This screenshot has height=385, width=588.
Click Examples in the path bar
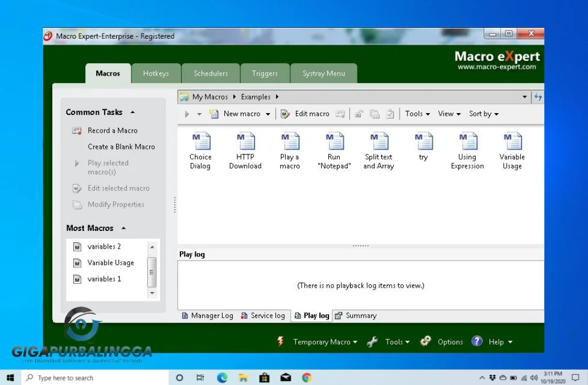coord(256,97)
